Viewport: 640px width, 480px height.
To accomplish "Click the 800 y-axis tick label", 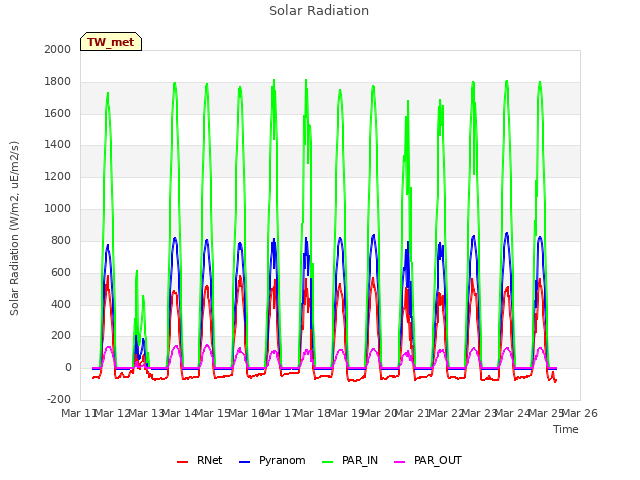I will (x=61, y=240).
